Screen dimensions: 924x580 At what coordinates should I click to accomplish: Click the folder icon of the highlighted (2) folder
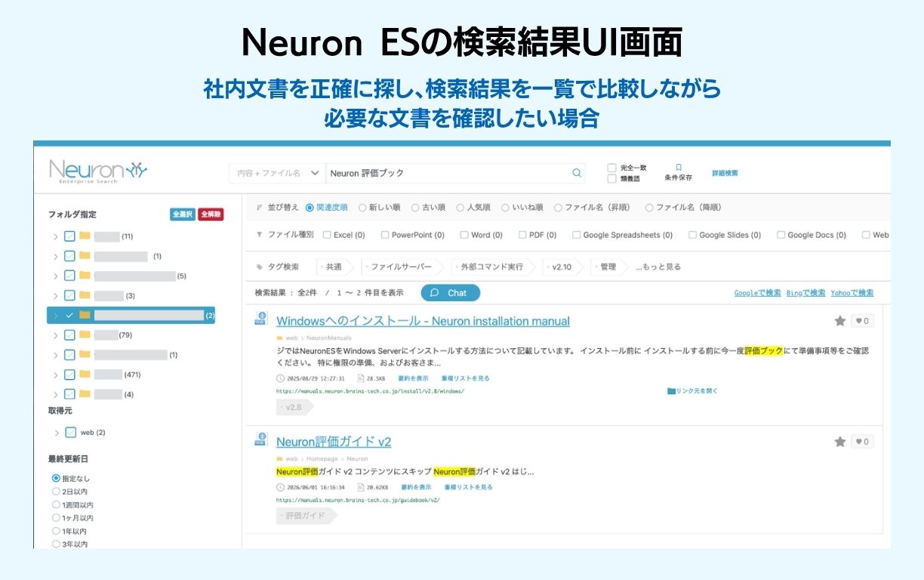[x=85, y=315]
